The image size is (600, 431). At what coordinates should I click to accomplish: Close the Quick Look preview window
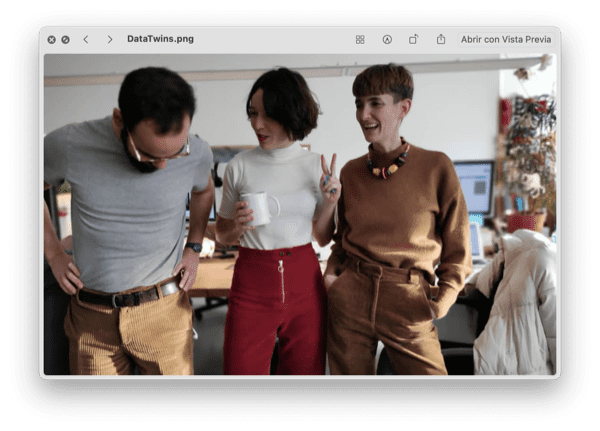coord(52,39)
